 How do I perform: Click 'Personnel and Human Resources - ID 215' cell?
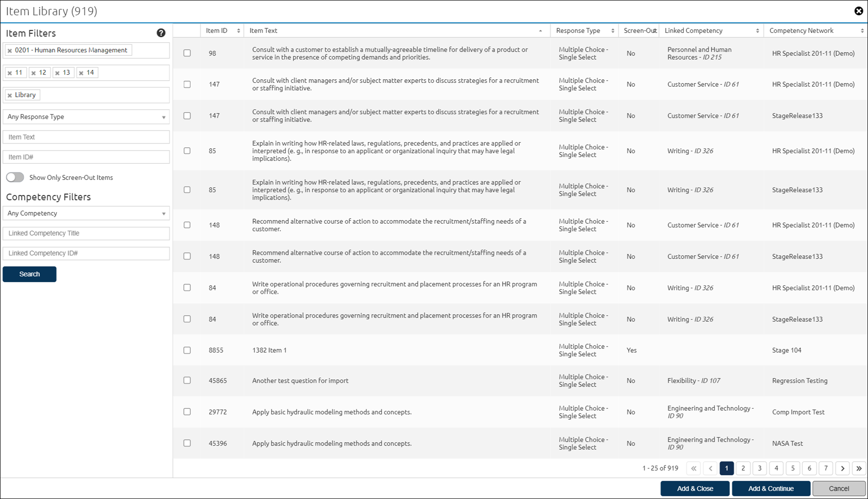click(699, 53)
